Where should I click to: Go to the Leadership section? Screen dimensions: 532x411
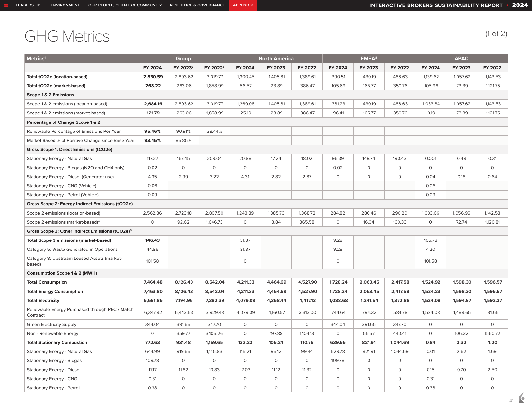tap(28, 5)
